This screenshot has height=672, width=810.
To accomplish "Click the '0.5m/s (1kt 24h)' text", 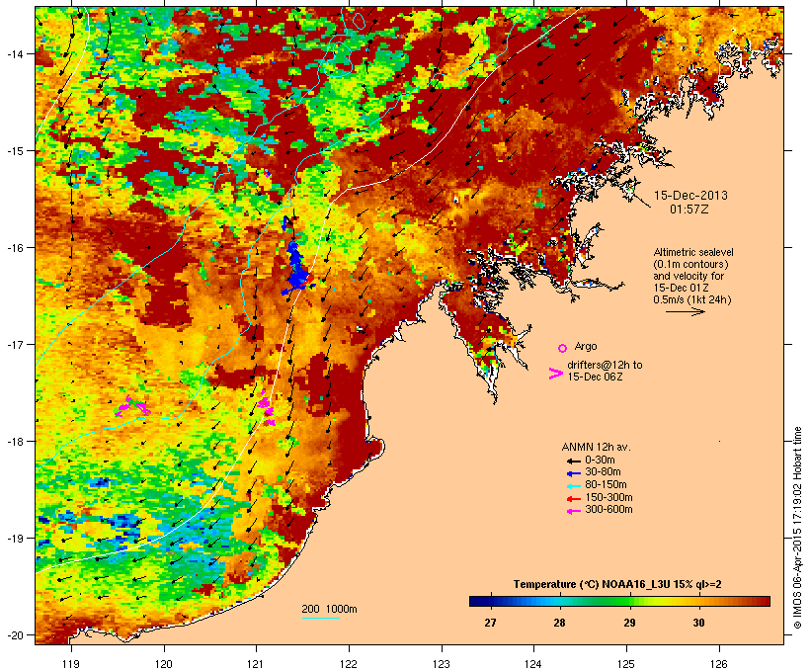I will pyautogui.click(x=692, y=299).
